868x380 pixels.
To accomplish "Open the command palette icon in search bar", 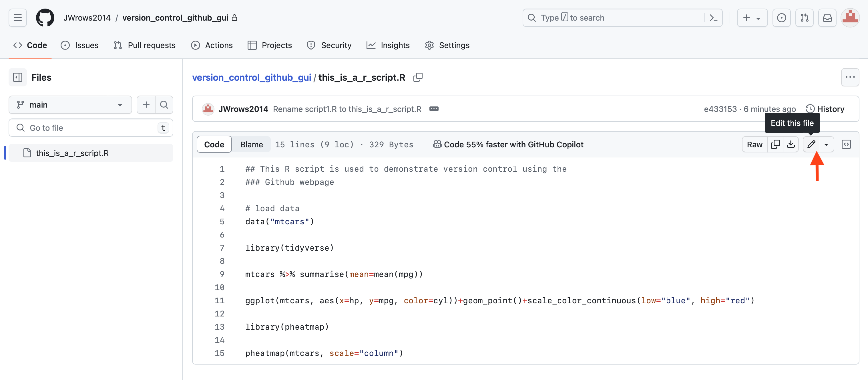I will pos(713,18).
